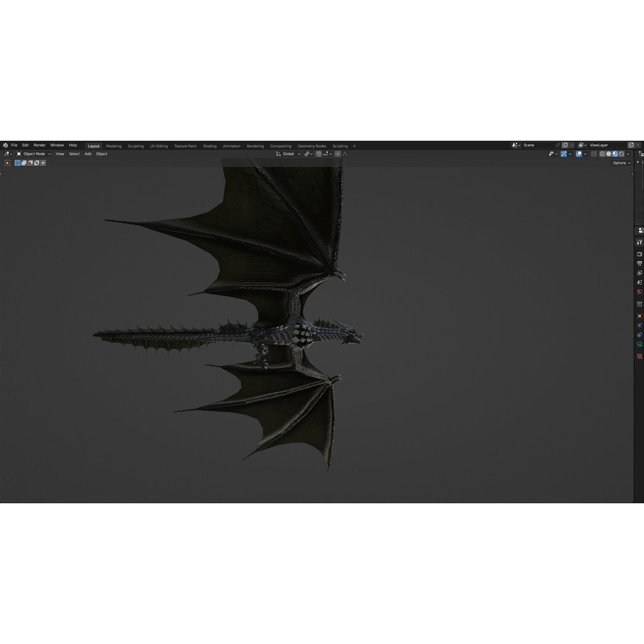
Task: Open the viewport View menu
Action: (x=60, y=154)
